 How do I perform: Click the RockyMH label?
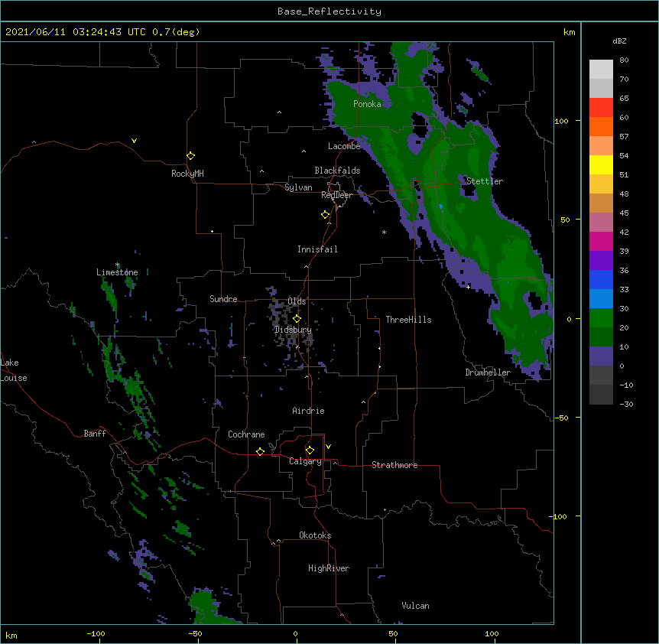(x=187, y=174)
